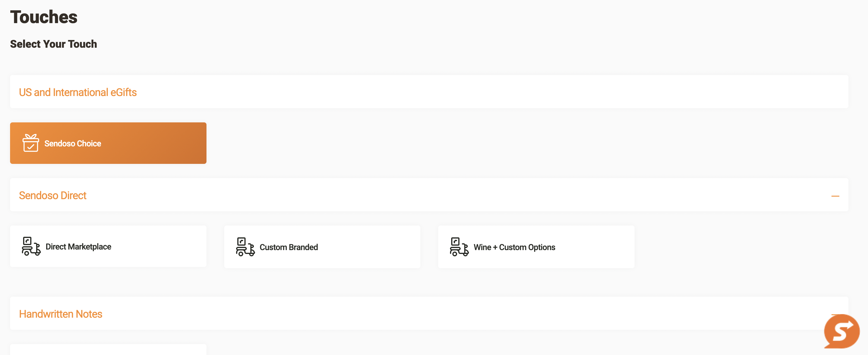The width and height of the screenshot is (868, 355).
Task: Click the partially visible card below Handwritten Notes
Action: [108, 350]
